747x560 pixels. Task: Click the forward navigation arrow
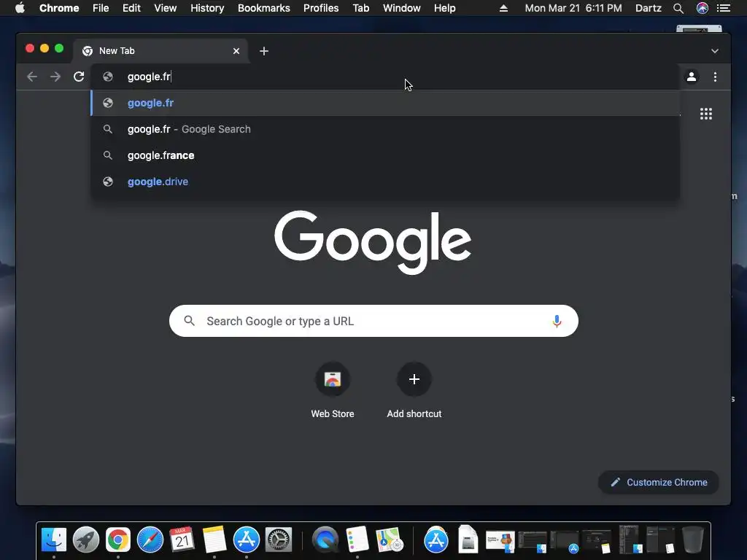coord(55,77)
